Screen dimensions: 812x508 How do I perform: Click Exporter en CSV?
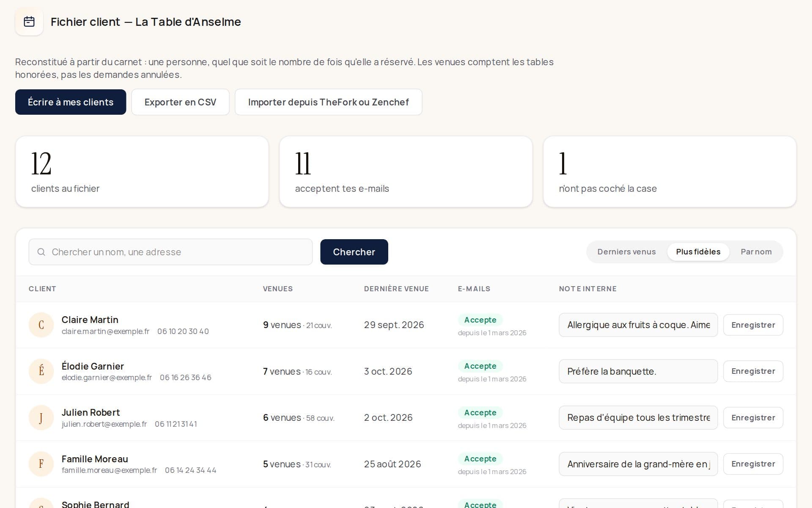pyautogui.click(x=180, y=102)
